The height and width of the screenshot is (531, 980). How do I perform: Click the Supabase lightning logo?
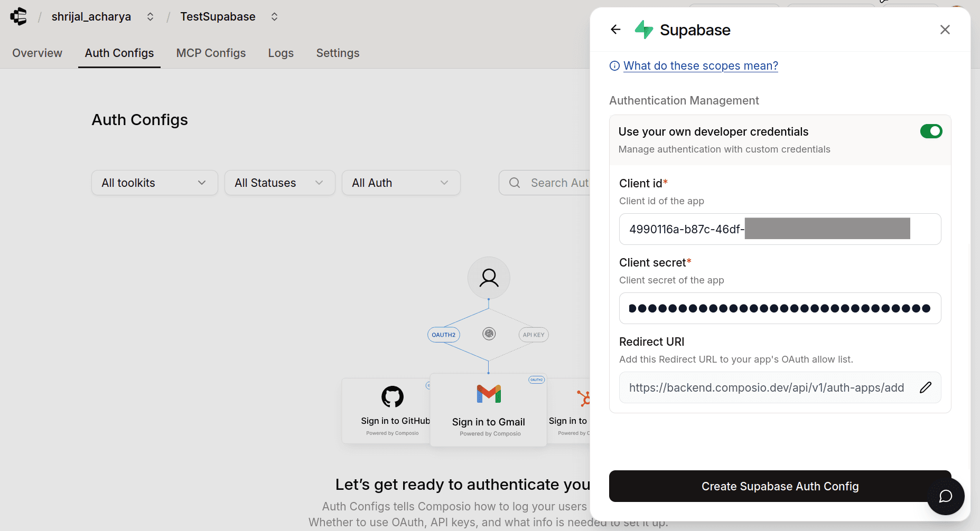coord(644,30)
